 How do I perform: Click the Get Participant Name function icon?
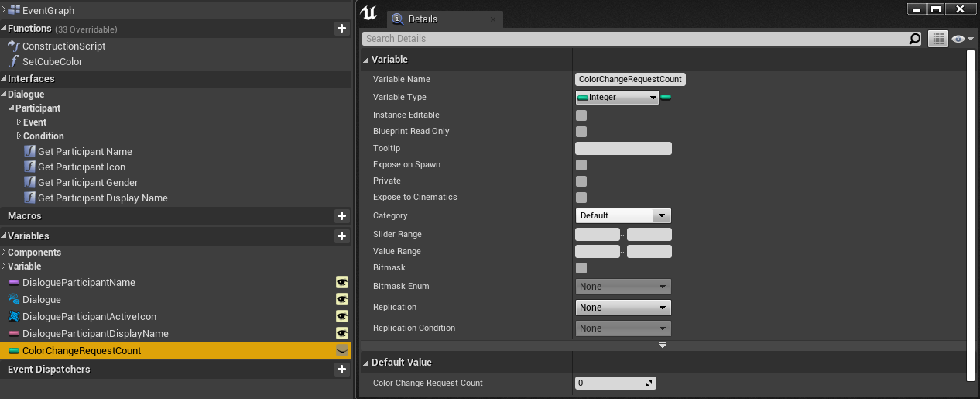tap(29, 151)
